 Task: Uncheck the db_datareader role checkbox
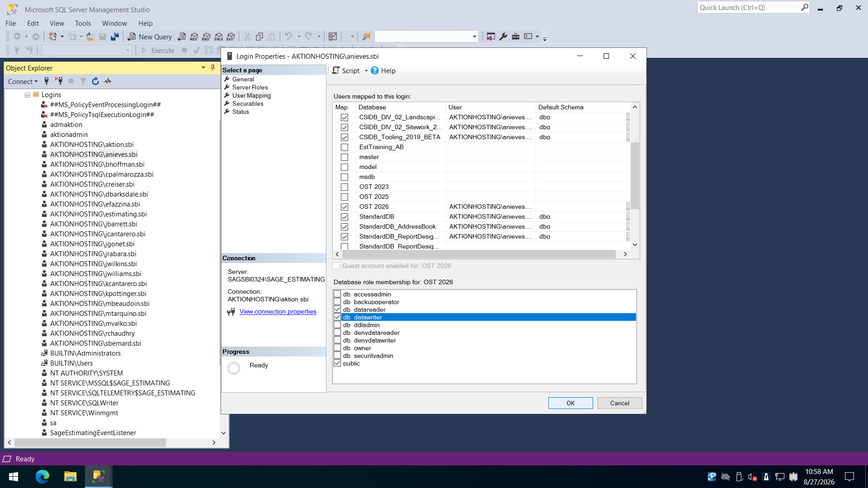(x=337, y=309)
